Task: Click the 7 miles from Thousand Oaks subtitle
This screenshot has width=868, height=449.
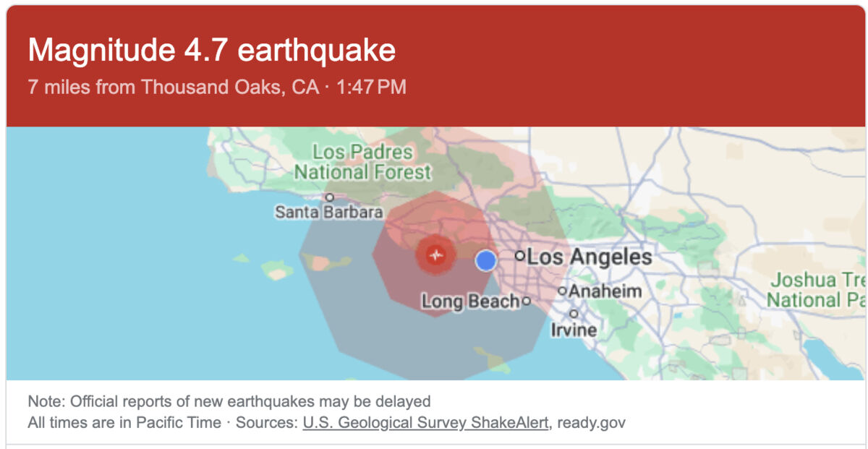Action: 174,87
